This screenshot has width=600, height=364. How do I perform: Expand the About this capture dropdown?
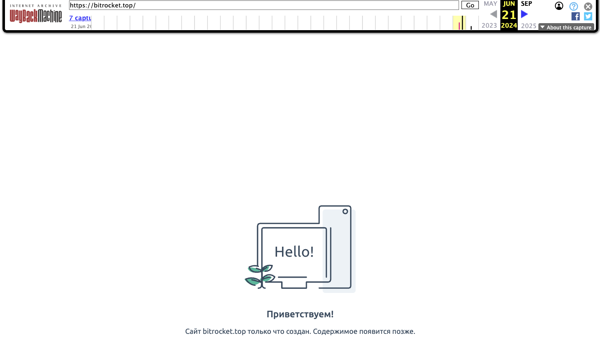[566, 27]
